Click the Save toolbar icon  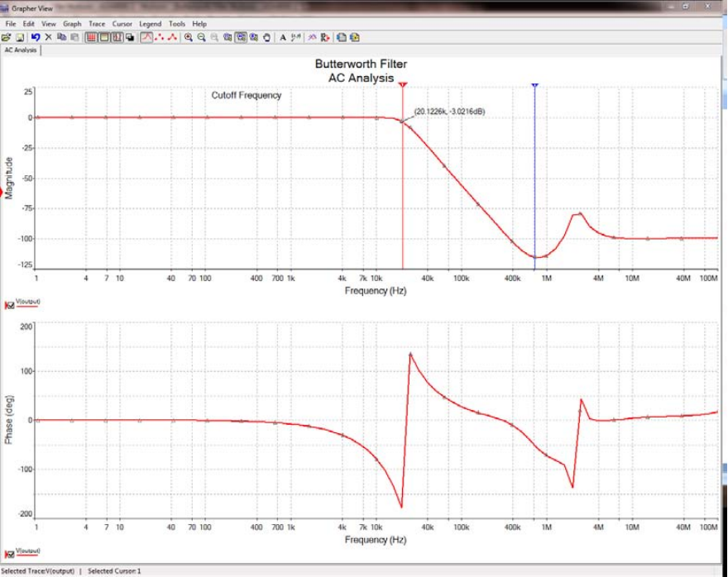(x=20, y=37)
